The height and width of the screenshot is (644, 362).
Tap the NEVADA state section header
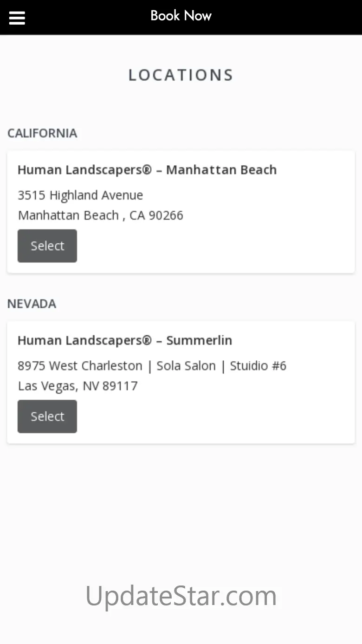tap(32, 304)
